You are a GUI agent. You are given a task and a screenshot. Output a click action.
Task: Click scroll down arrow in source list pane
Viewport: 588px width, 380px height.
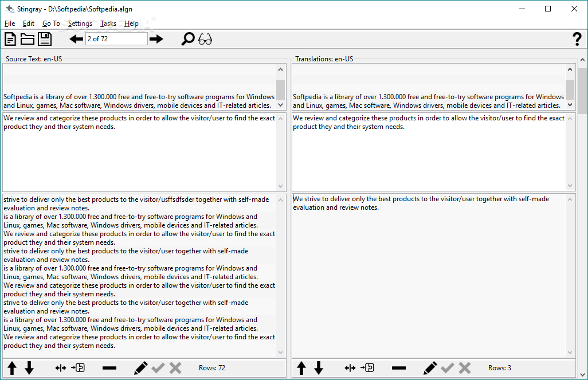[x=280, y=352]
